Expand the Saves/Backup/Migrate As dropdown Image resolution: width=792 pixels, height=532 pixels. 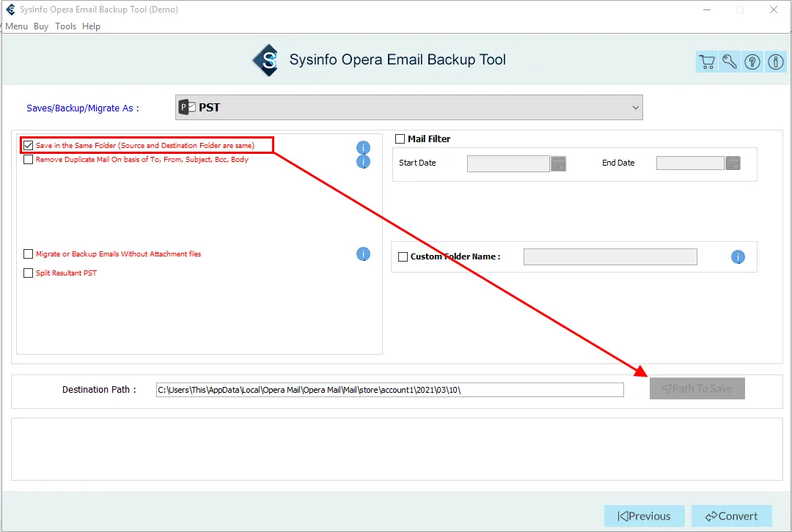click(x=409, y=108)
